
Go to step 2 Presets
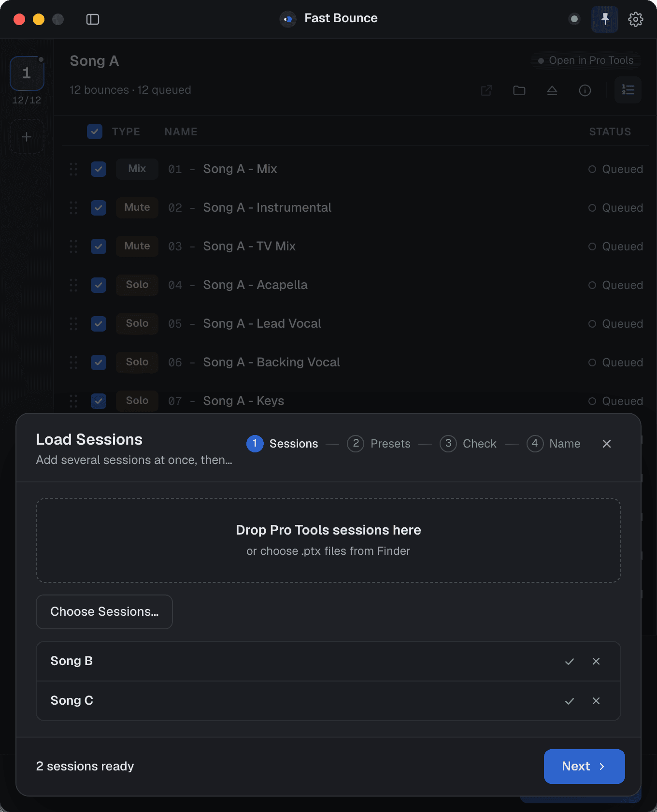379,444
